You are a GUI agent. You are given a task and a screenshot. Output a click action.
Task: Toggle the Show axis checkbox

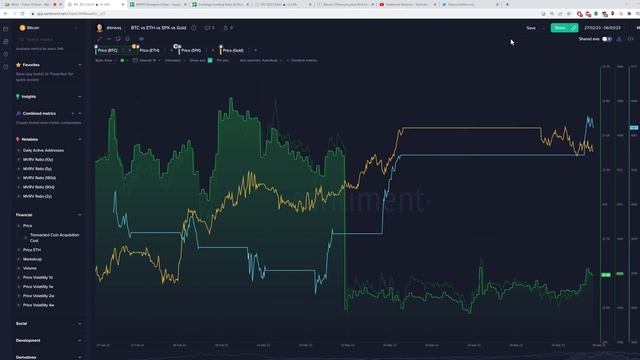point(210,60)
